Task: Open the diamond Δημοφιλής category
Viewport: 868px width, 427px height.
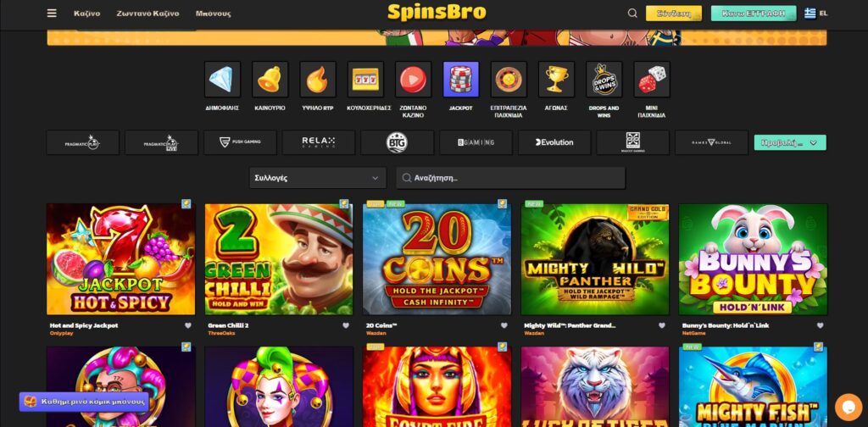Action: point(222,79)
